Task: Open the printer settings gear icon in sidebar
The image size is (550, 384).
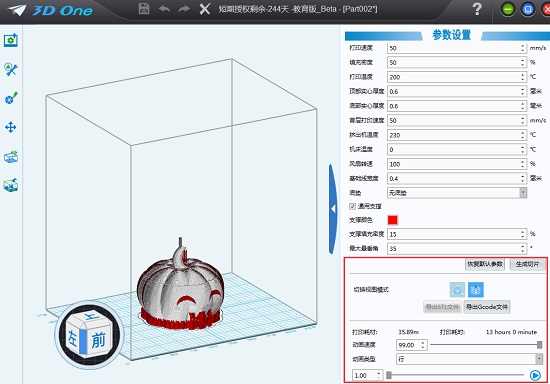Action: [x=11, y=40]
